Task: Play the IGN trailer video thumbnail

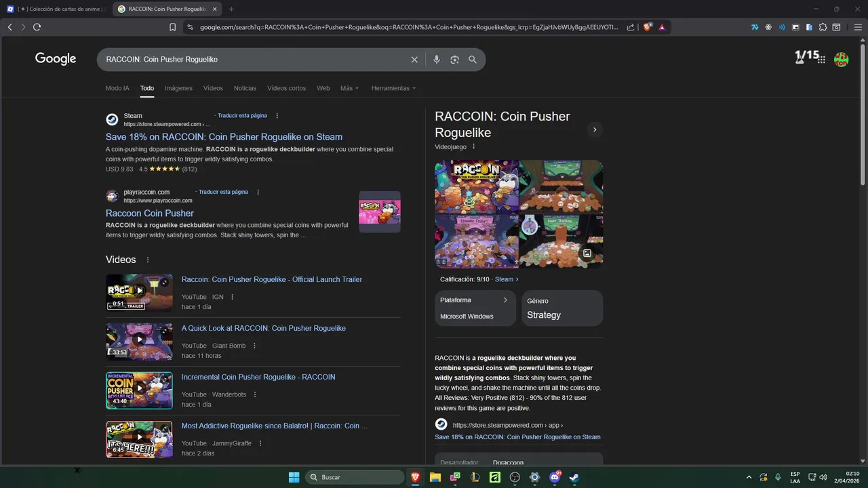Action: 139,292
